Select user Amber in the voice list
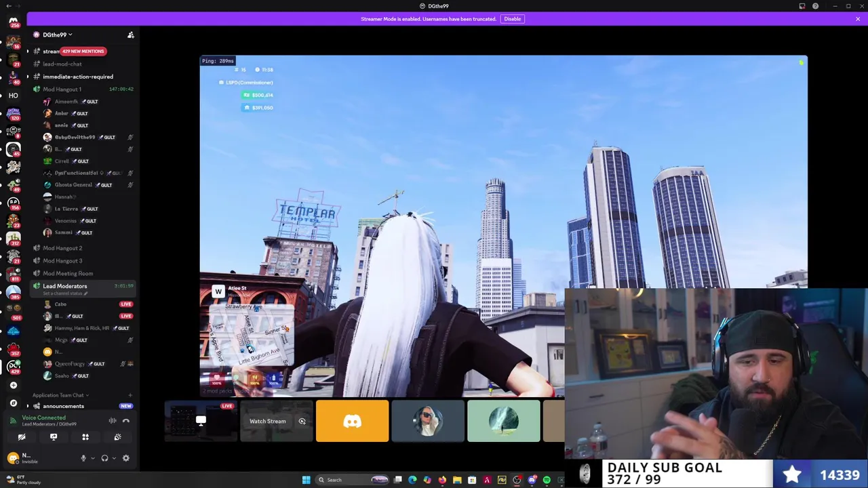 pos(62,113)
